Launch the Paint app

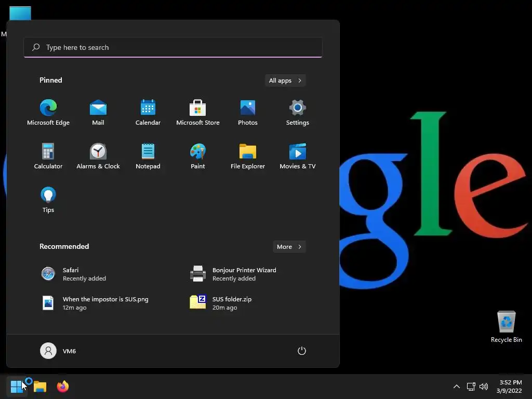198,156
